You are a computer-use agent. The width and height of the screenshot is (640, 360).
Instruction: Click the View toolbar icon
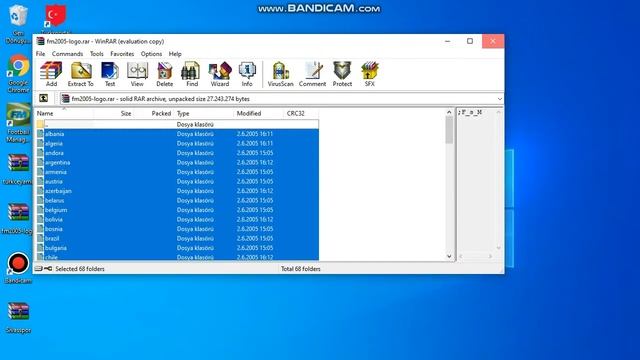tap(137, 74)
